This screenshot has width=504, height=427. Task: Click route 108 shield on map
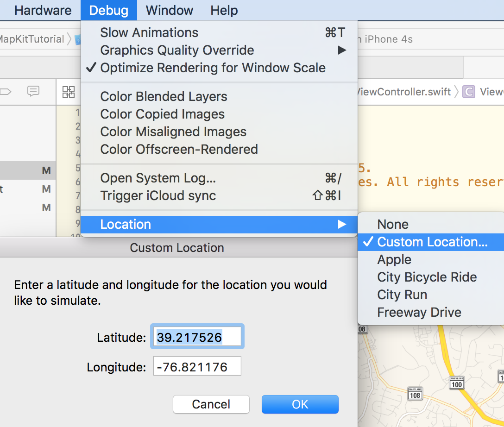(415, 394)
